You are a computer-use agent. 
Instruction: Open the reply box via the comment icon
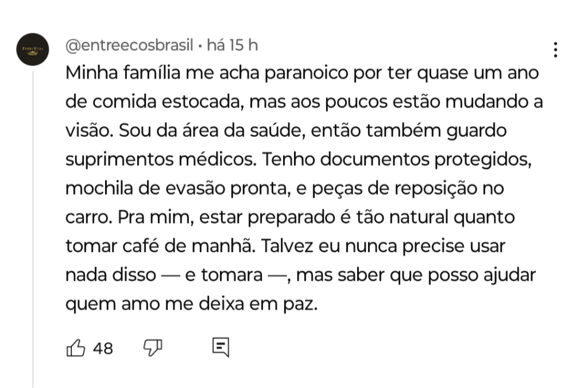(220, 347)
